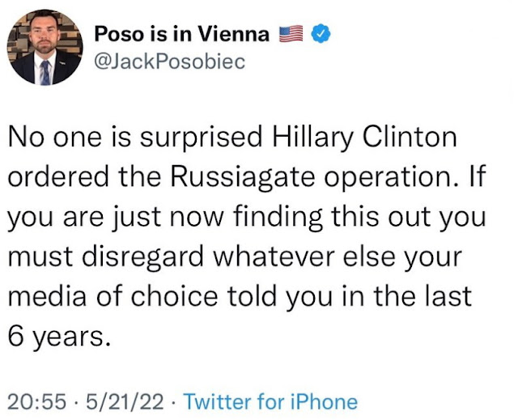Open the "Poso is in Vienna" display name
Image resolution: width=518 pixels, height=420 pixels.
point(184,35)
